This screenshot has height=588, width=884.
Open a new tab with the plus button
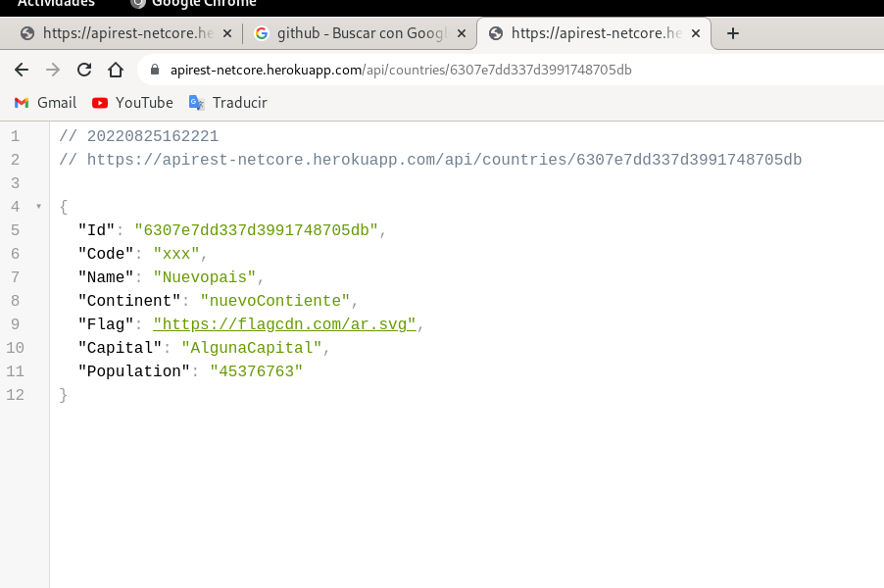(732, 33)
